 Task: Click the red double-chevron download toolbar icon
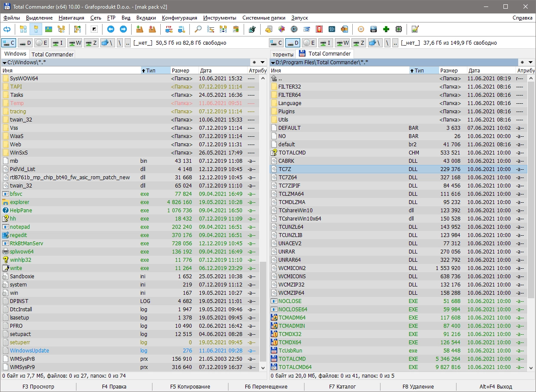[319, 29]
